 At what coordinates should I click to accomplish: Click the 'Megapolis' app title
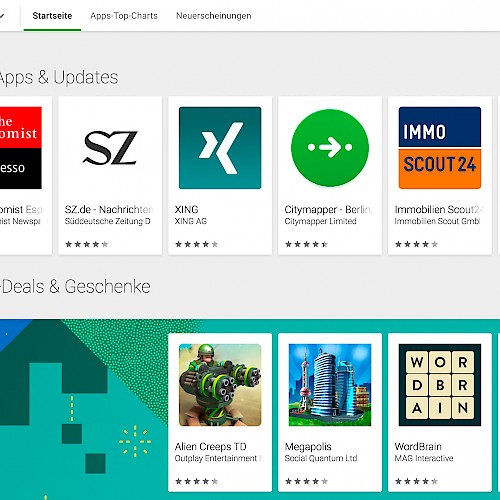pos(308,446)
